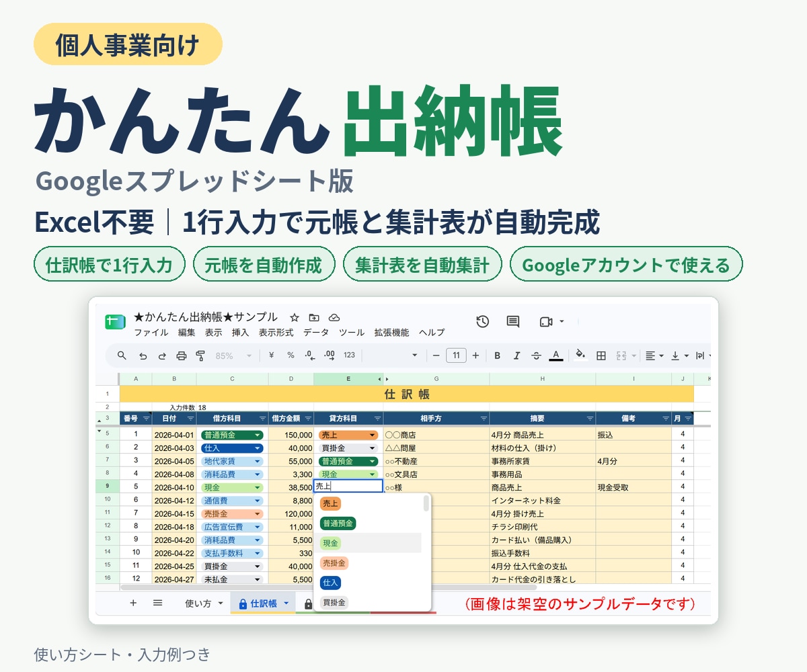Click the plus to increase font size
The height and width of the screenshot is (672, 807).
tap(475, 355)
